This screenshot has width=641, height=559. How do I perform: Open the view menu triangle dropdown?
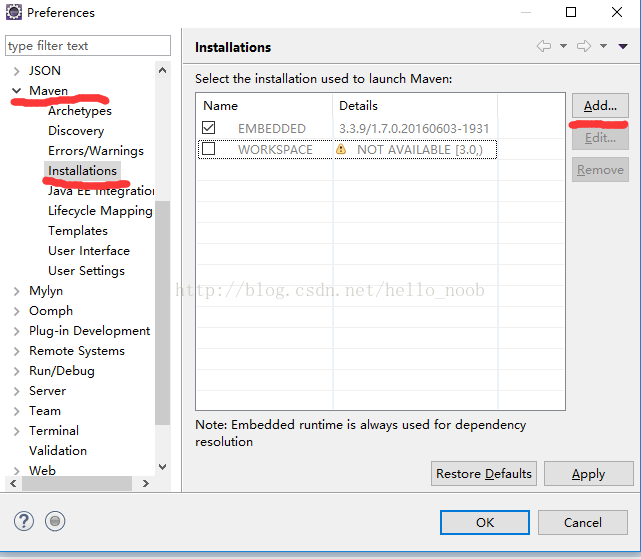tap(623, 46)
